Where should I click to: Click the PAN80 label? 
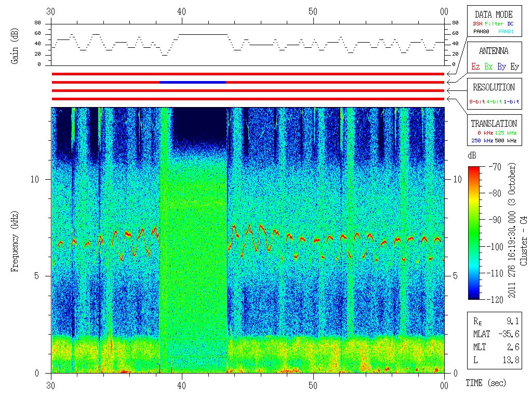pyautogui.click(x=481, y=32)
